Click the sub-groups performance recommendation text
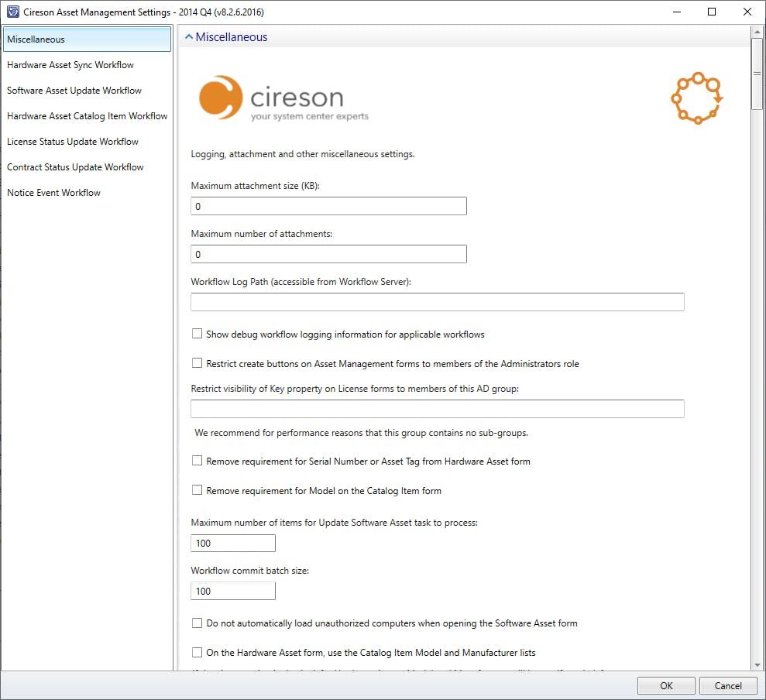The width and height of the screenshot is (766, 700). 361,433
